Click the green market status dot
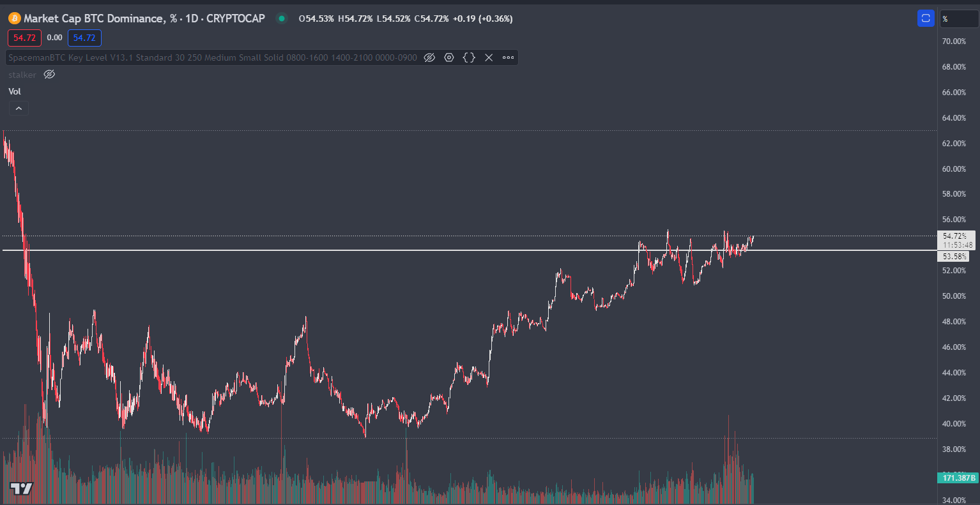 (x=281, y=19)
